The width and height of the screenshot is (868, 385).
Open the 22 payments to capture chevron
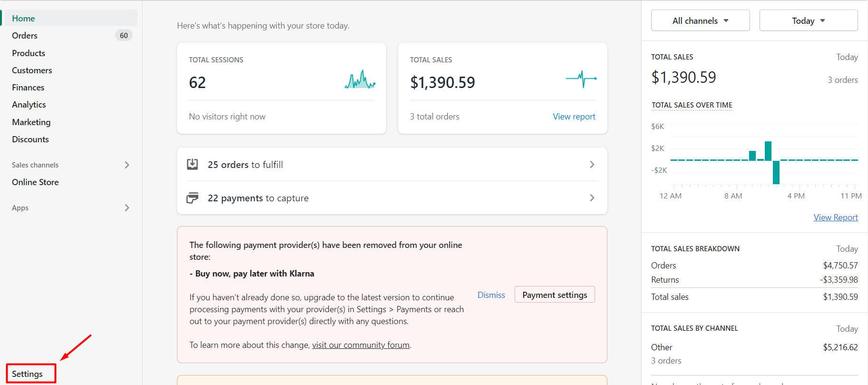592,198
